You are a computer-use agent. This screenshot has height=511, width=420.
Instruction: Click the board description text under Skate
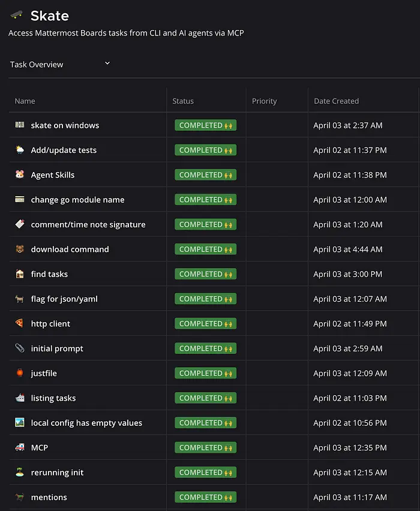pyautogui.click(x=126, y=33)
